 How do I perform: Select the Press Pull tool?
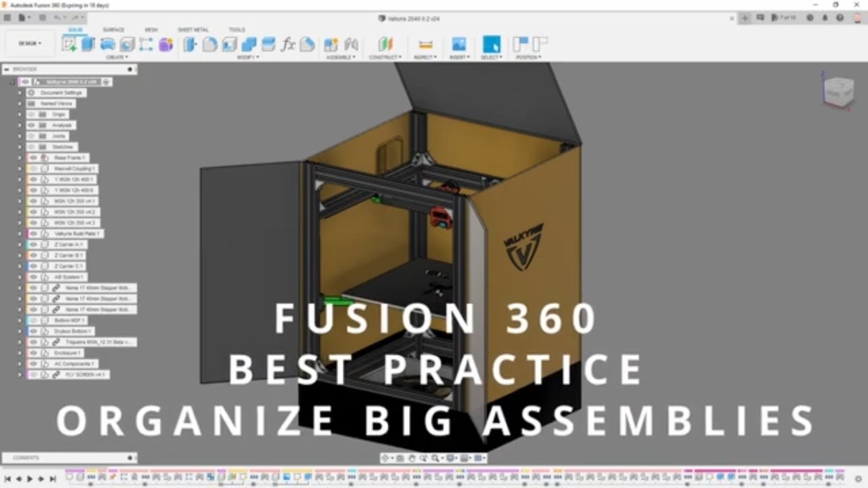(x=190, y=44)
